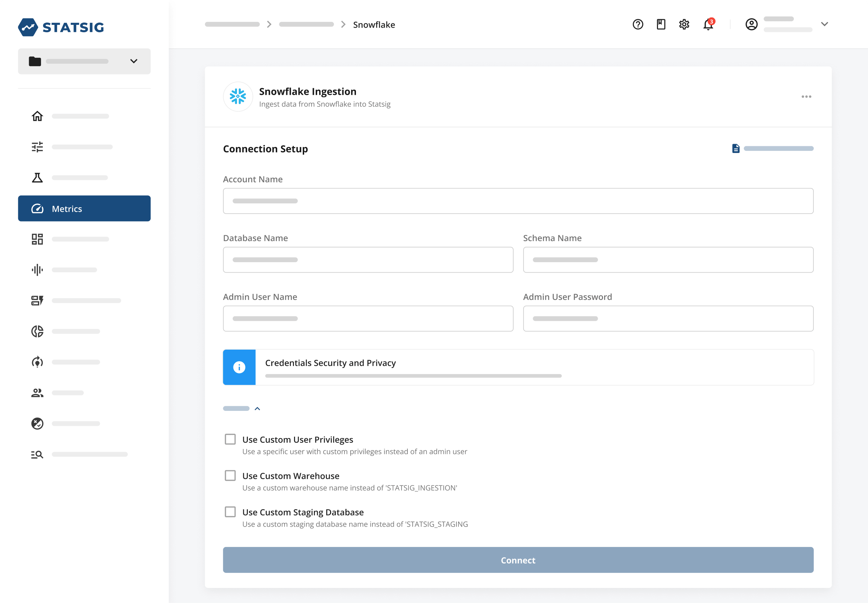Click the Connect button

pyautogui.click(x=518, y=560)
